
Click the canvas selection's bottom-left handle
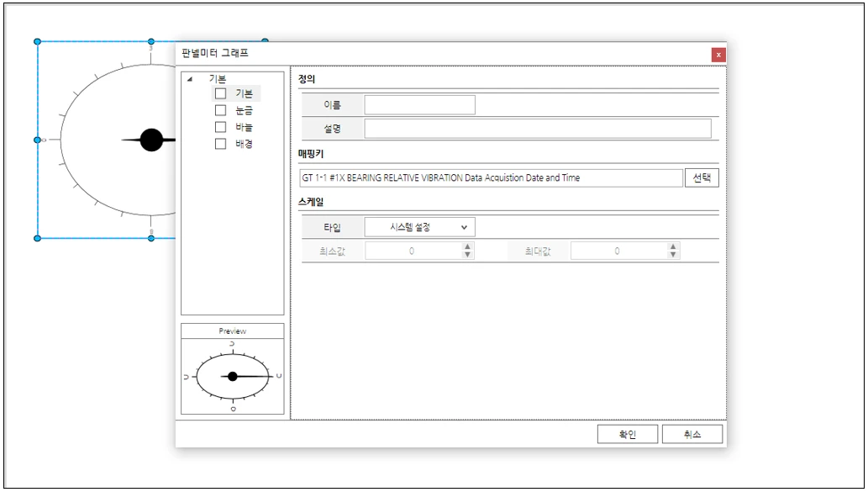coord(37,238)
